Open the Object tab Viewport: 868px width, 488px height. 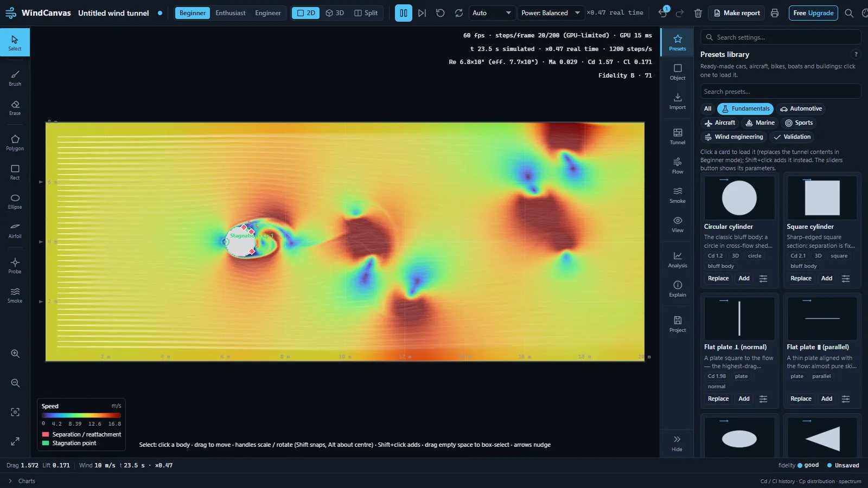click(678, 72)
